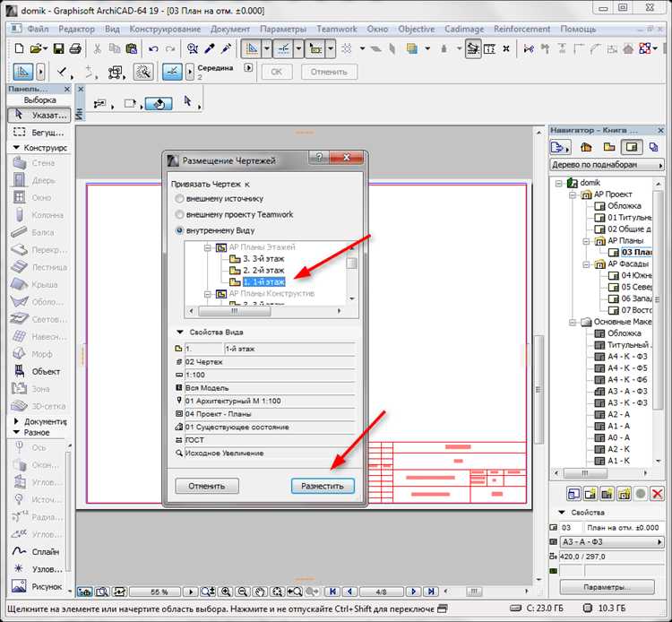Viewport: 672px width, 622px height.
Task: Go to next layout using right arrow
Action: (x=413, y=592)
